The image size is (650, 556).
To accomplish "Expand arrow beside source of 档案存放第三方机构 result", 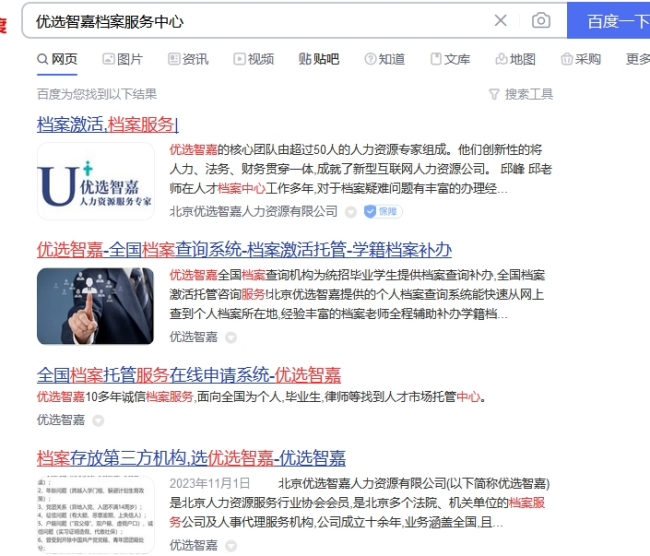I will 231,546.
